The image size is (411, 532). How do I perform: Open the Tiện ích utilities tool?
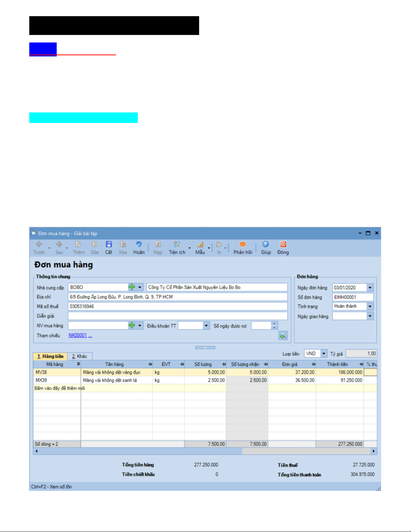point(177,245)
